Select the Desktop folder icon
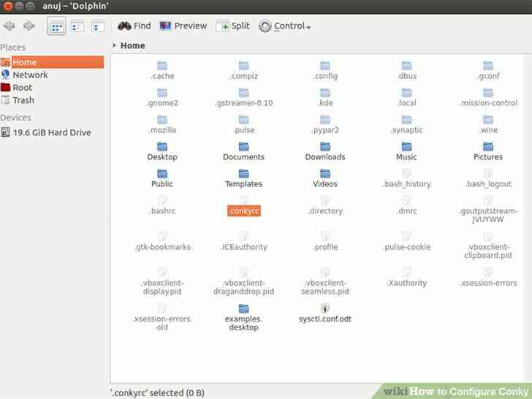532x399 pixels. click(162, 147)
